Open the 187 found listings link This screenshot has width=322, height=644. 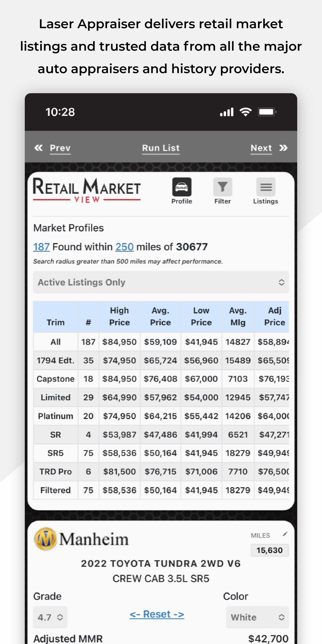[42, 247]
